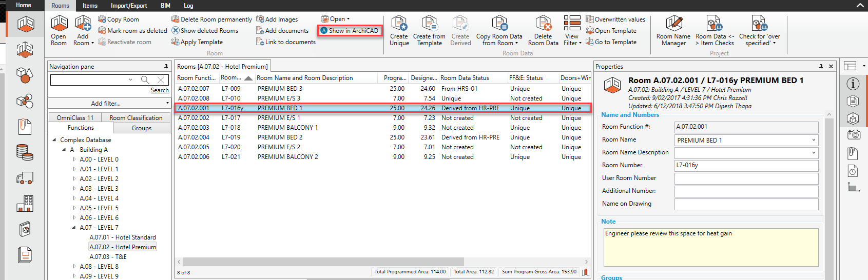Click the Add filter button
868x280 pixels.
[109, 104]
